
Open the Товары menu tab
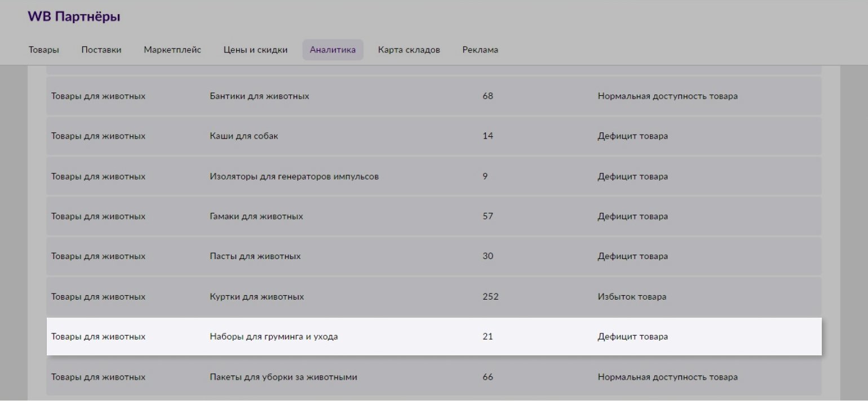click(x=44, y=50)
